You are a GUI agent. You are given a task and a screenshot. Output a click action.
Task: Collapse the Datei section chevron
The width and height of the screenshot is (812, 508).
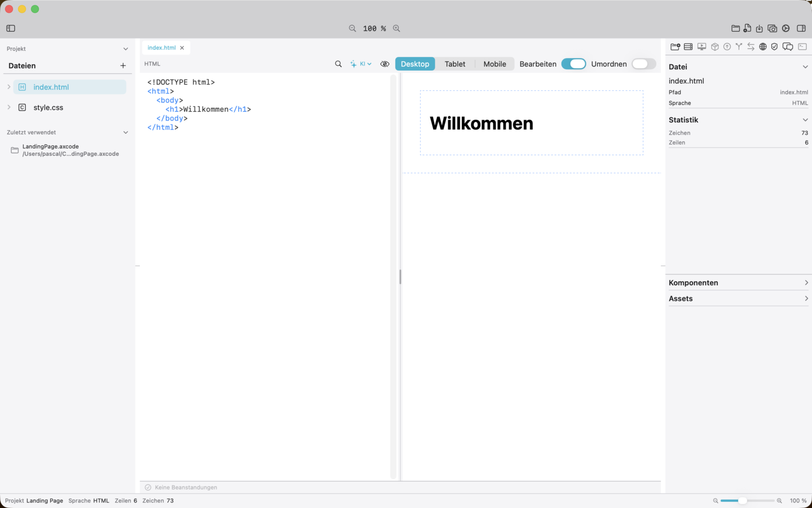(805, 67)
